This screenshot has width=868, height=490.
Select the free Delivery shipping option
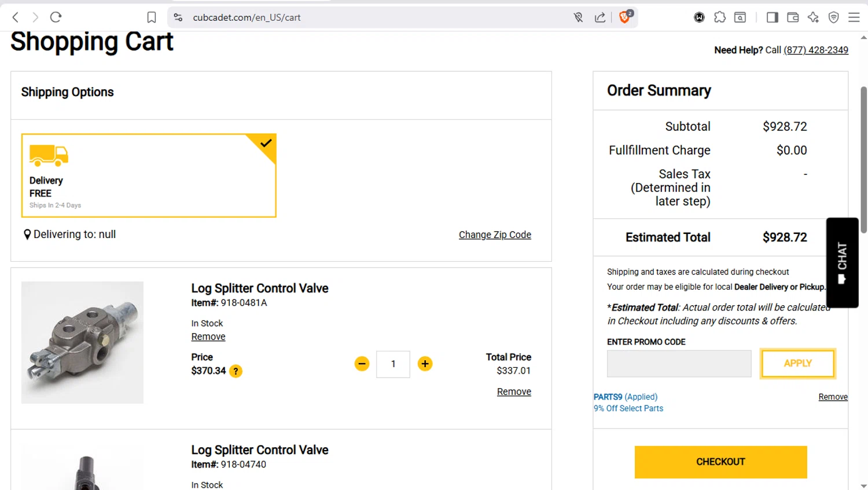pyautogui.click(x=149, y=175)
